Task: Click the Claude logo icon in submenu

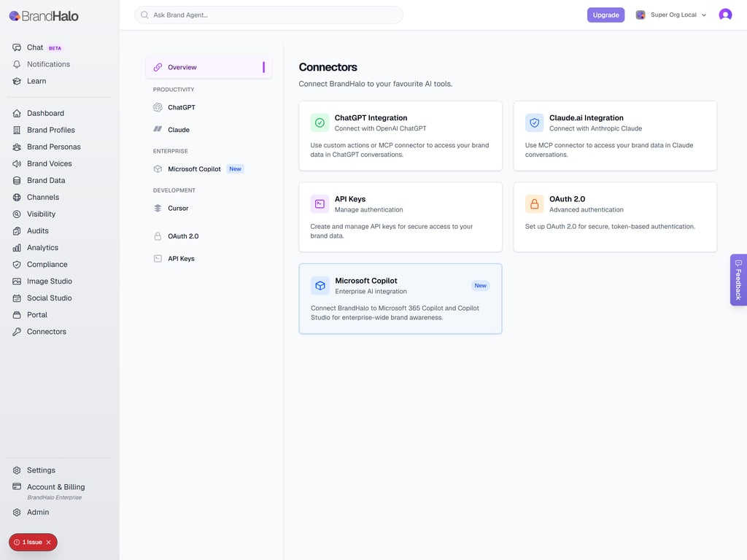Action: 158,129
